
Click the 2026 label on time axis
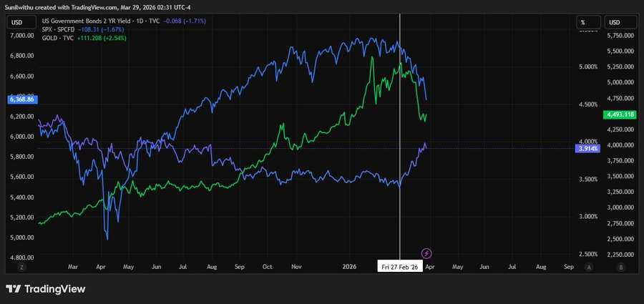348,266
